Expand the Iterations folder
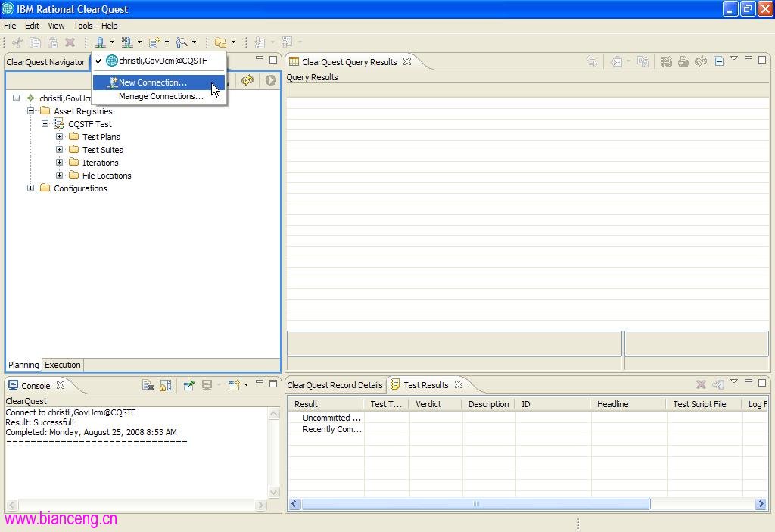 pyautogui.click(x=59, y=162)
